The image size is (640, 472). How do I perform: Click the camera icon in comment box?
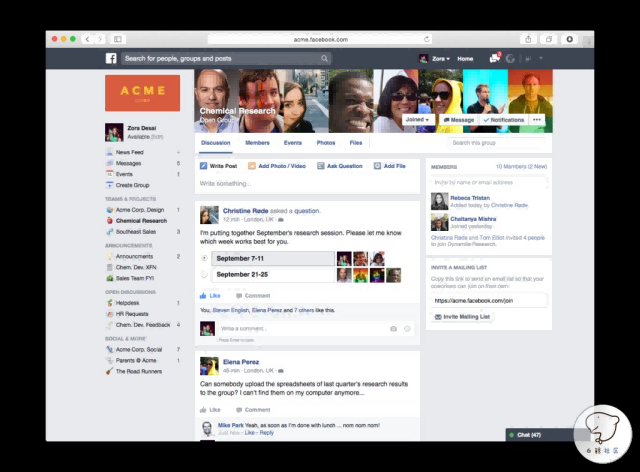click(393, 328)
